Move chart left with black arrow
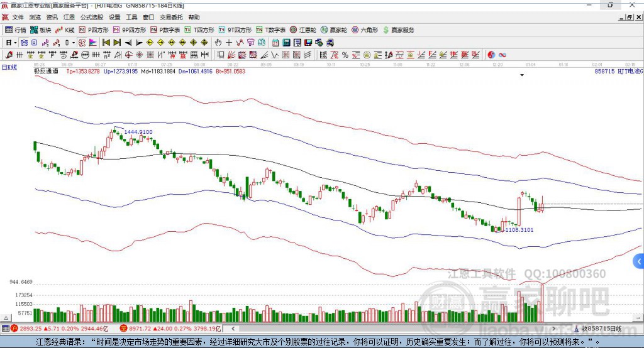 click(x=128, y=43)
